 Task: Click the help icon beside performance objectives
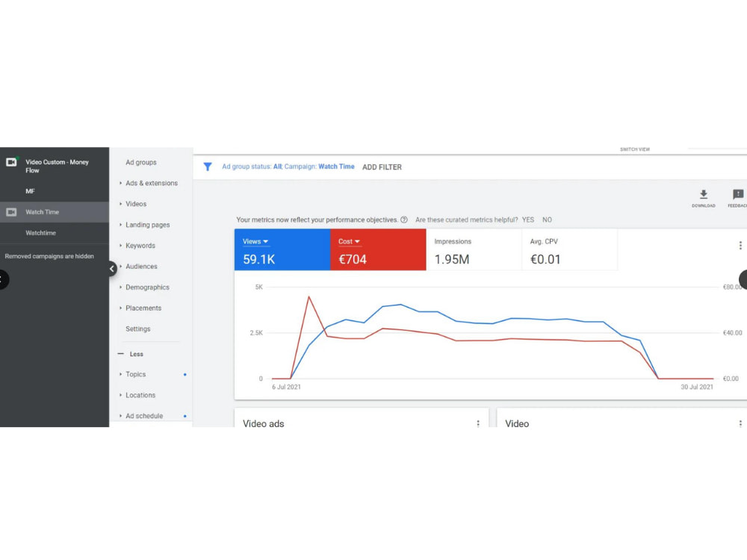click(404, 220)
